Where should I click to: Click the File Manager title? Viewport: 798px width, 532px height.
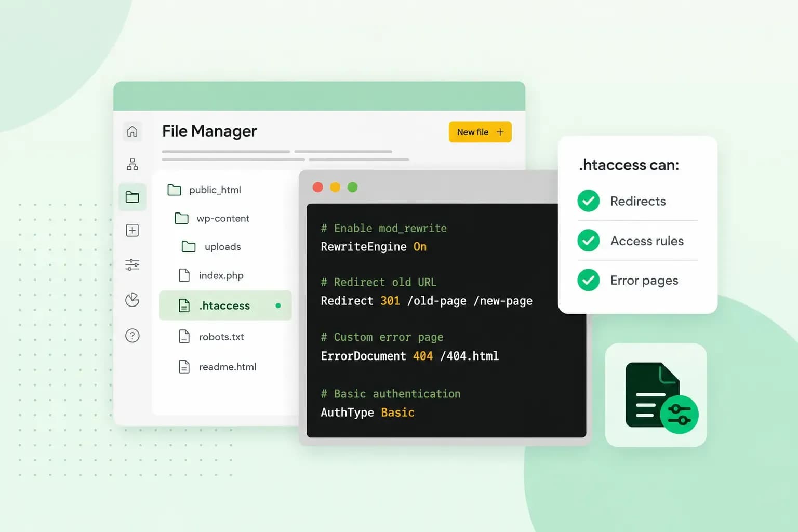(x=209, y=131)
